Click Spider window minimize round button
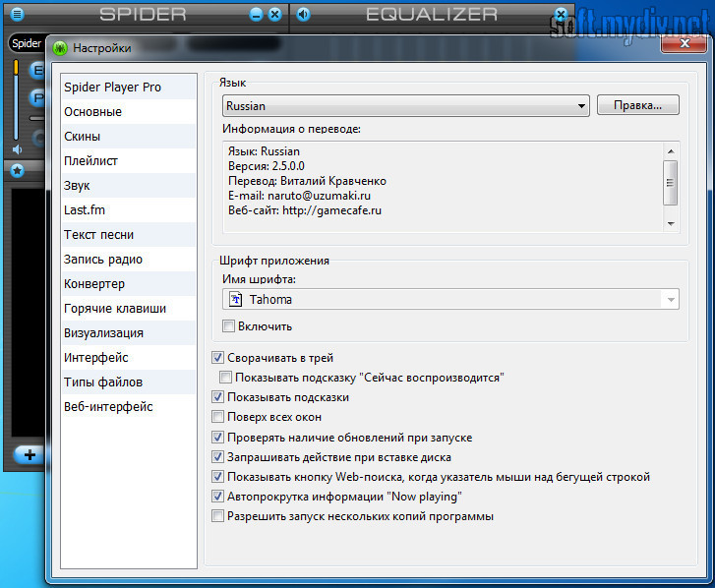715x588 pixels. point(257,15)
